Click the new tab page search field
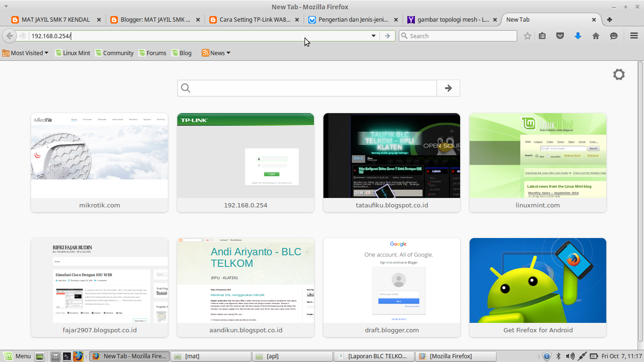644x362 pixels. click(307, 88)
